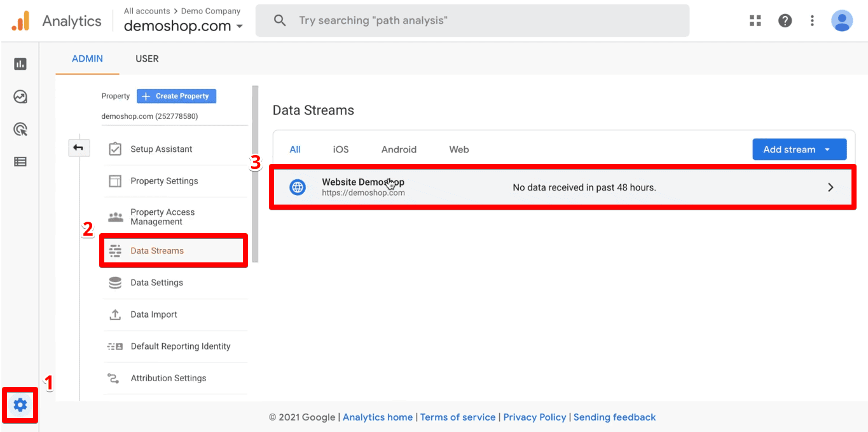Image resolution: width=868 pixels, height=432 pixels.
Task: Switch to the USER tab
Action: pos(147,58)
